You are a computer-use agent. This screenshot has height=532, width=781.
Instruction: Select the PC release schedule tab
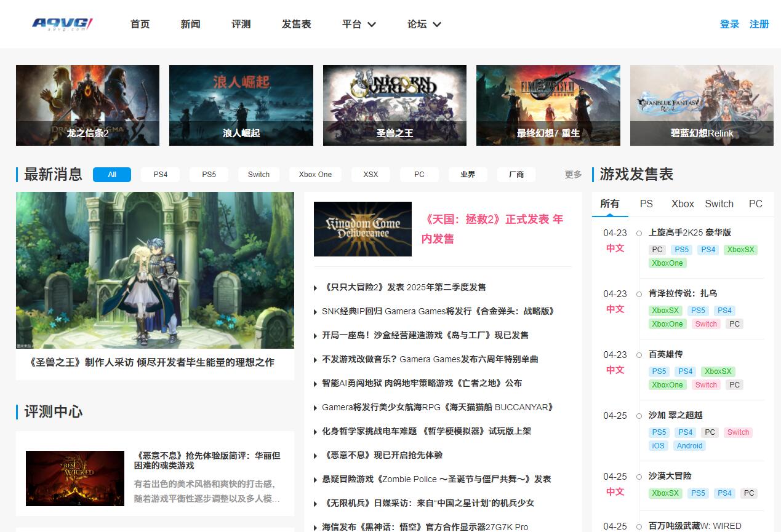756,204
